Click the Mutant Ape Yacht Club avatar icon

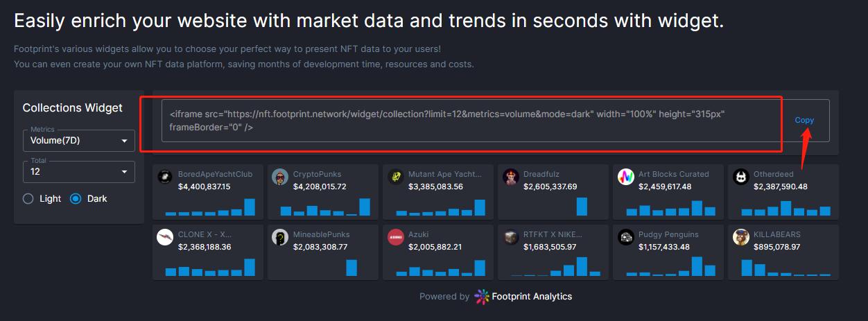point(395,177)
